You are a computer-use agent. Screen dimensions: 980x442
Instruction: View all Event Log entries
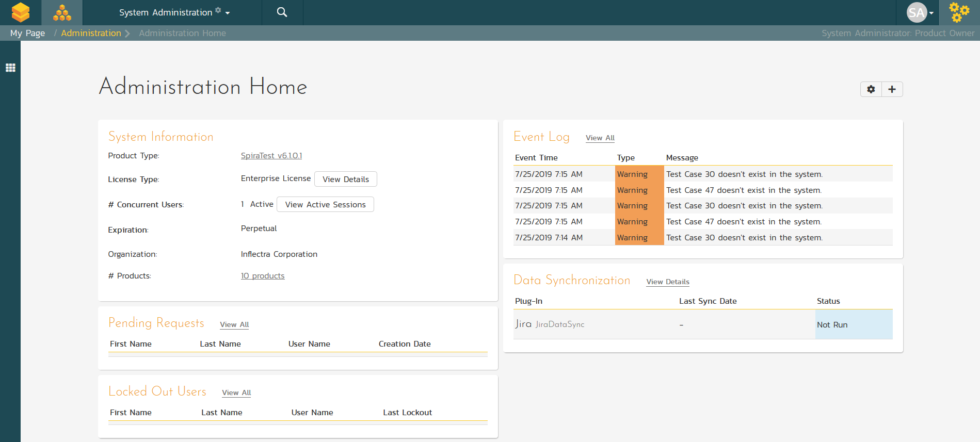[600, 138]
